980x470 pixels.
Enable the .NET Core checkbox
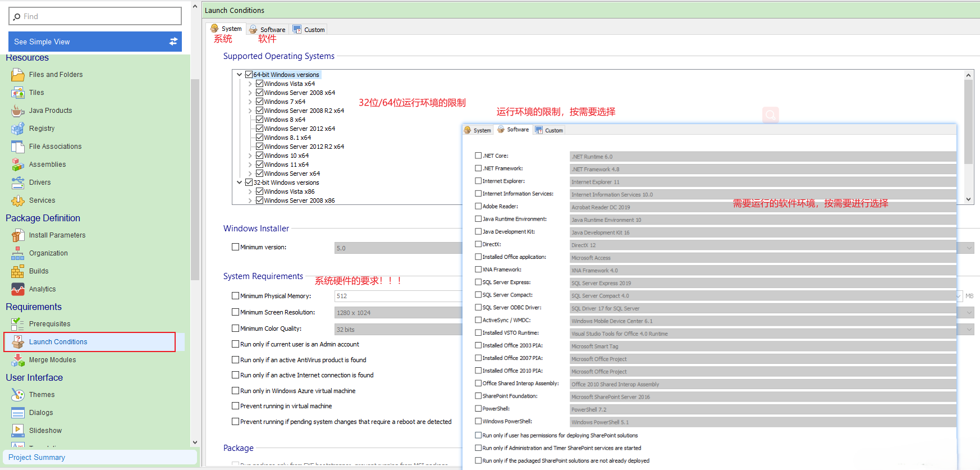click(478, 156)
